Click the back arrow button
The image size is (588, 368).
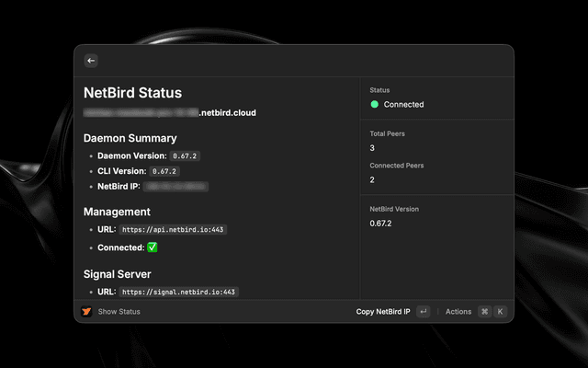[90, 61]
